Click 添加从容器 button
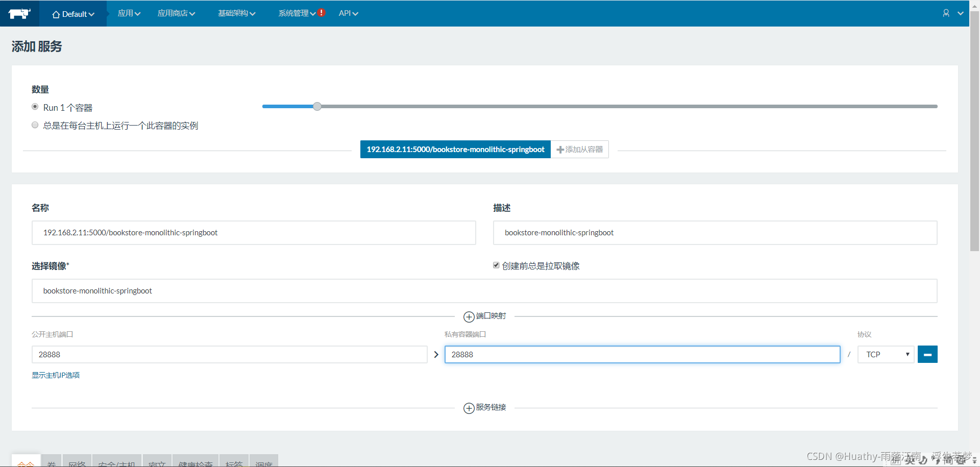Viewport: 980px width, 467px height. click(580, 150)
